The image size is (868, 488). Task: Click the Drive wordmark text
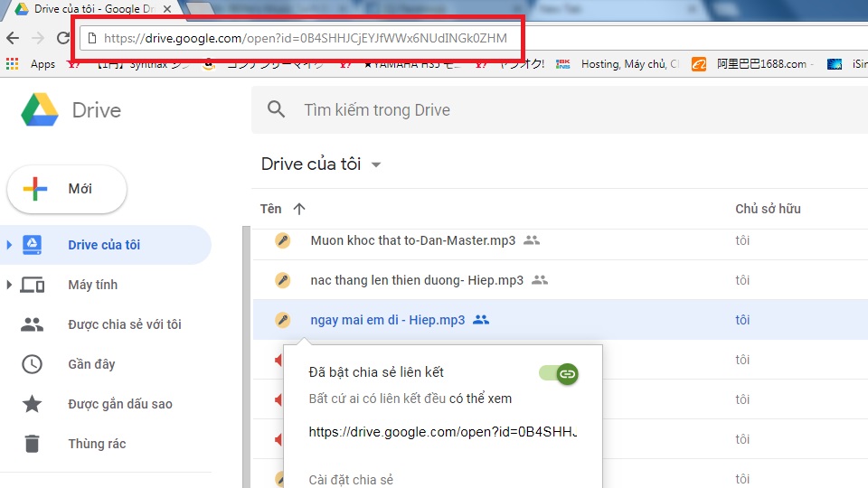(97, 110)
